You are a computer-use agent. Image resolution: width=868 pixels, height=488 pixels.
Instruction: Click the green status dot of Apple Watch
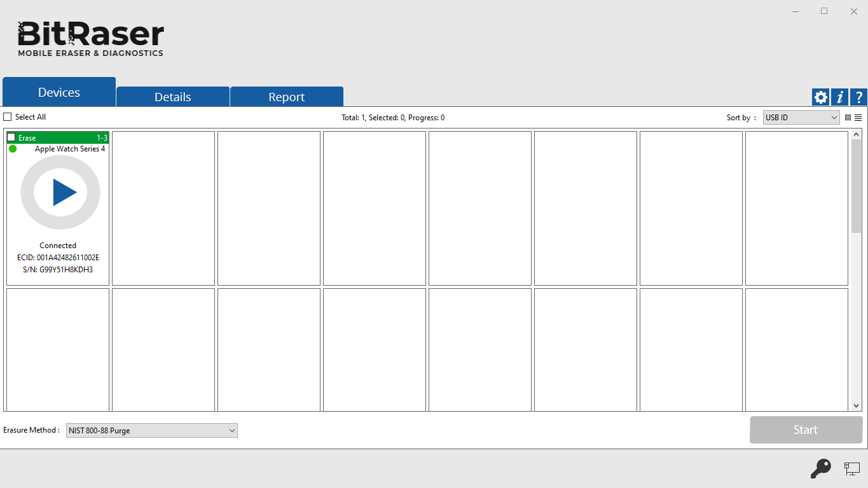[13, 149]
